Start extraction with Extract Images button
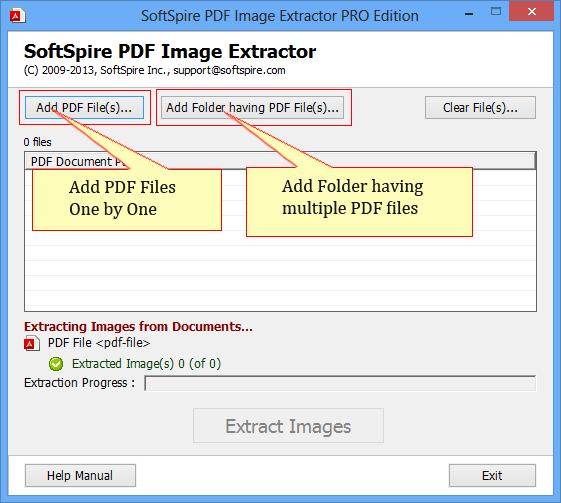Image resolution: width=561 pixels, height=503 pixels. (288, 426)
